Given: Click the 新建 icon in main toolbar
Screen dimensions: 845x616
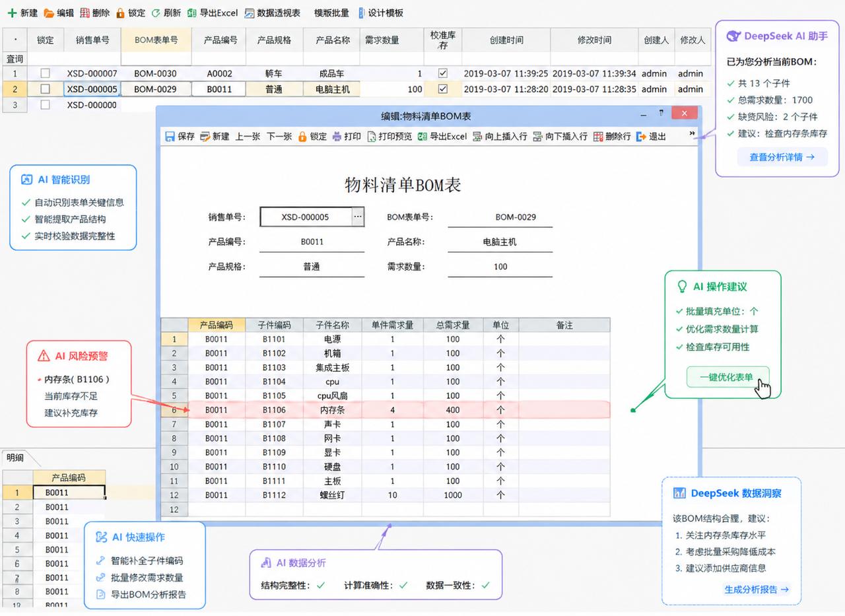Looking at the screenshot, I should 12,13.
